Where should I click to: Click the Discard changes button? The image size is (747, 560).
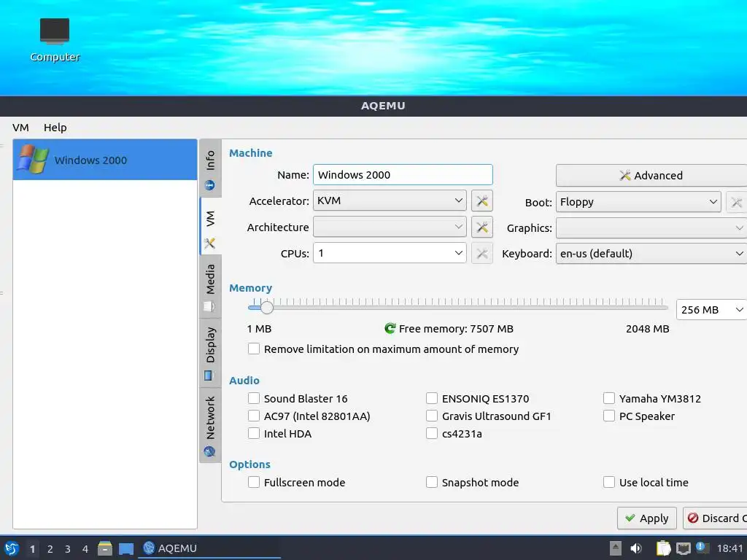click(715, 518)
